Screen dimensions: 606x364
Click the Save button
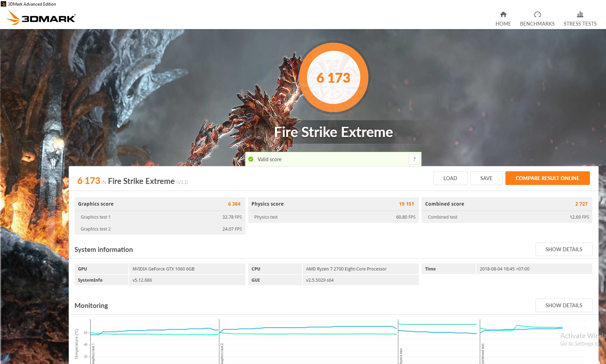click(x=486, y=178)
